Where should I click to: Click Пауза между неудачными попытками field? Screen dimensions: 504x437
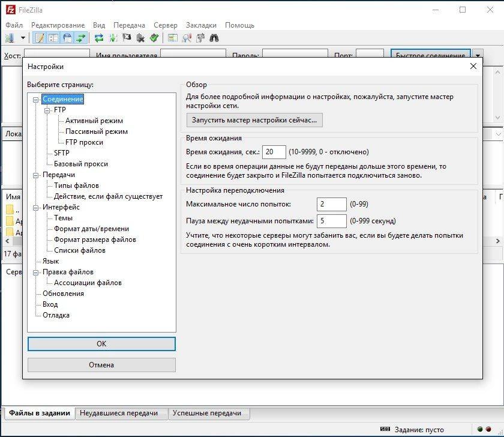coord(331,222)
